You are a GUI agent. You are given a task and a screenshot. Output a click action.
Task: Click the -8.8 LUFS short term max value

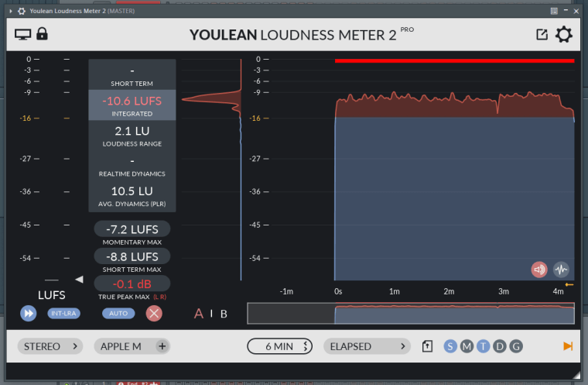point(132,256)
